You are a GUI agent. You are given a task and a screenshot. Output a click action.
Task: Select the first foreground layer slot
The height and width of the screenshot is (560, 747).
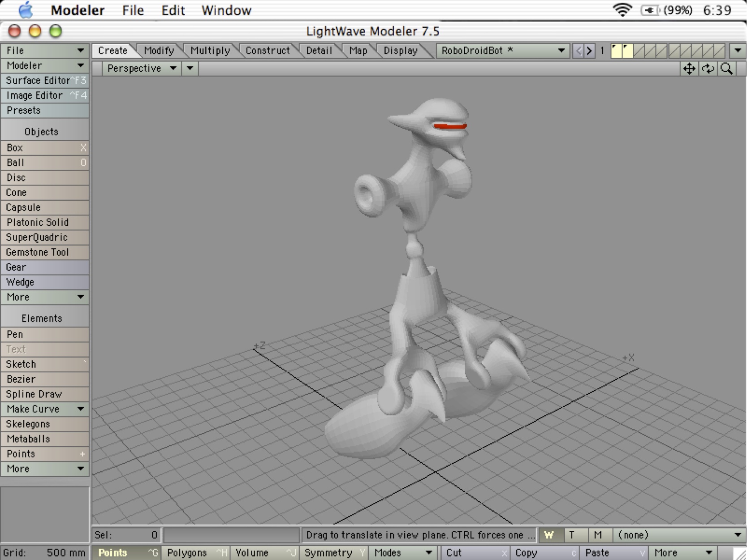click(x=617, y=51)
